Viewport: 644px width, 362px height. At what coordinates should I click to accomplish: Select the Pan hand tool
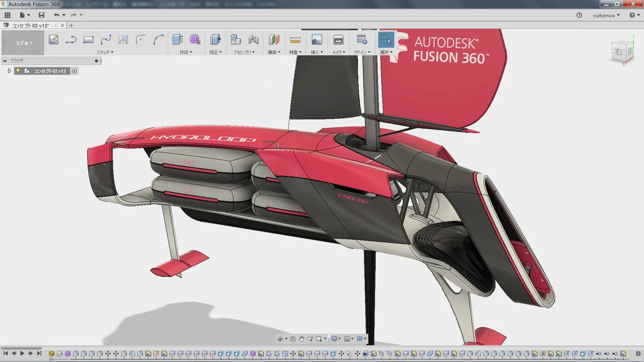pyautogui.click(x=302, y=339)
